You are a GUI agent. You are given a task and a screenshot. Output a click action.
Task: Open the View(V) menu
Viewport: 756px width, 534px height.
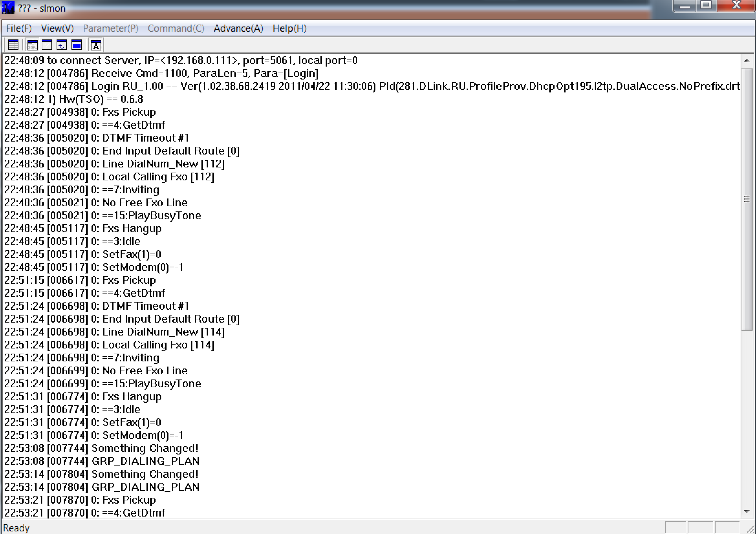[x=57, y=28]
